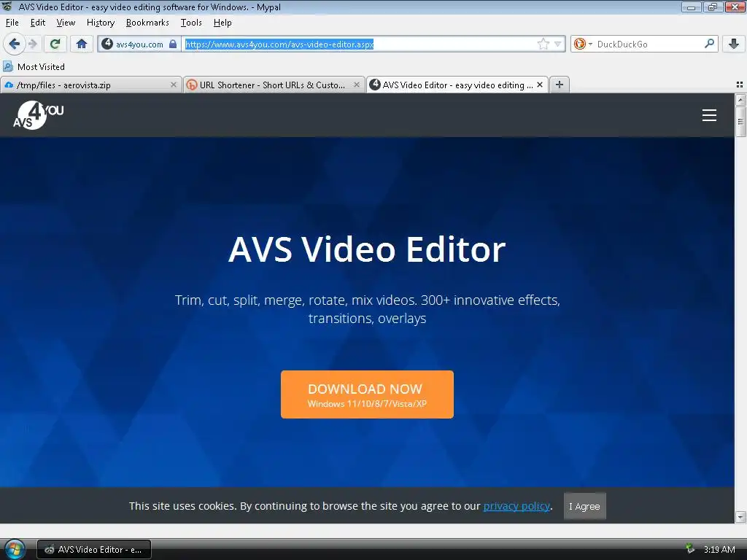Image resolution: width=747 pixels, height=560 pixels.
Task: Click the Most Visited bookmarks folder
Action: 34,66
